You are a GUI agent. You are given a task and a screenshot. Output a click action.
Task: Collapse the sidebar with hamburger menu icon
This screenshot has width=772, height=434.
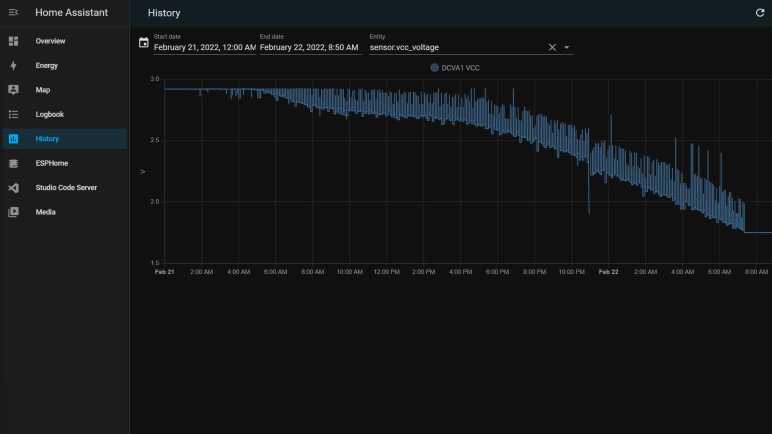[14, 13]
